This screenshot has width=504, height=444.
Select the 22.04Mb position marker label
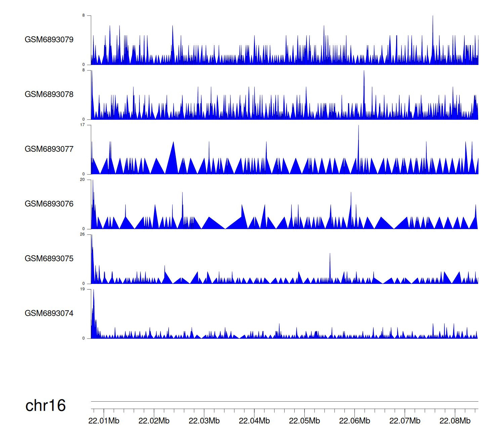[x=254, y=421]
